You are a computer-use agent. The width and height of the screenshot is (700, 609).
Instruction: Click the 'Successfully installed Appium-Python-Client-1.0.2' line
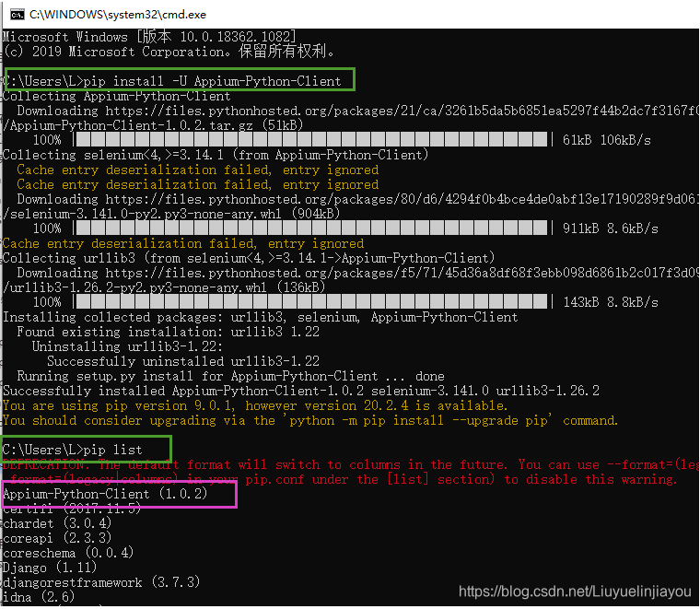[x=301, y=391]
